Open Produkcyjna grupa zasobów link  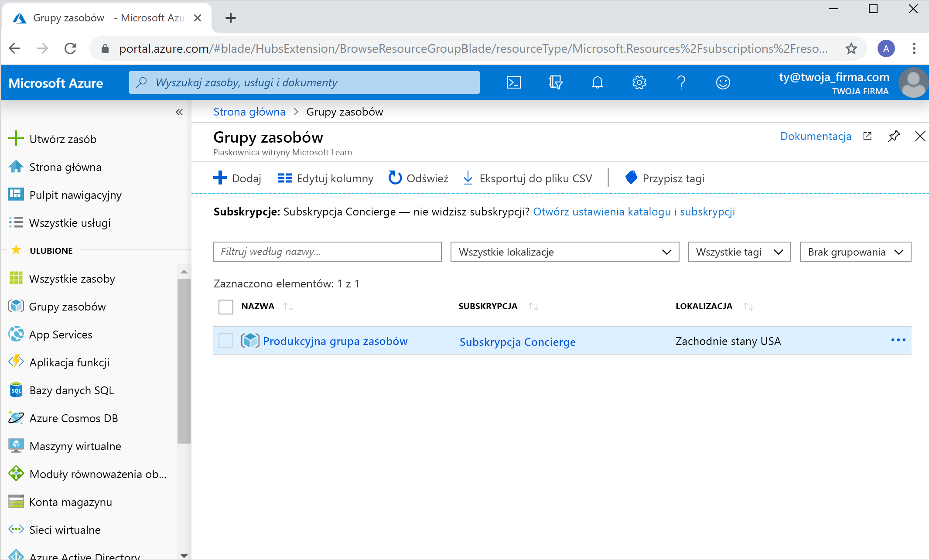pos(335,341)
